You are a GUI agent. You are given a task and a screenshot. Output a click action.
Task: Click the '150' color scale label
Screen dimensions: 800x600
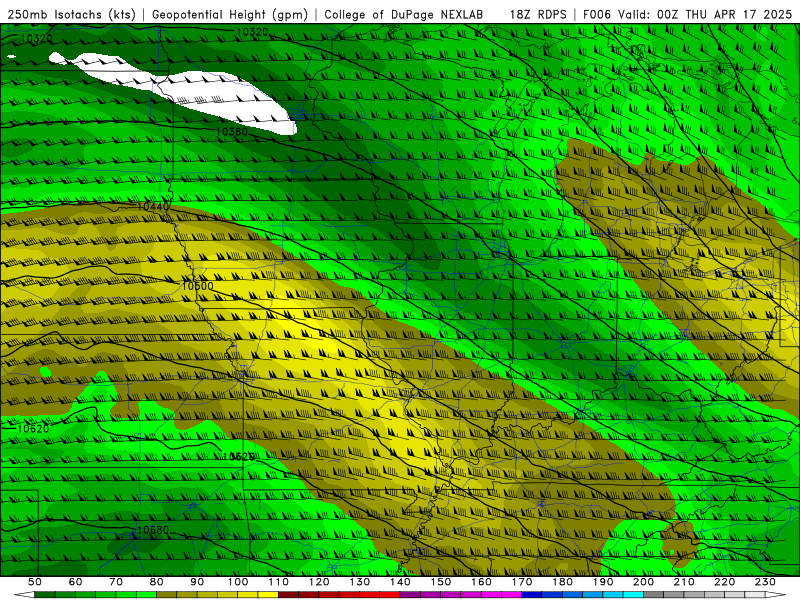(x=440, y=582)
